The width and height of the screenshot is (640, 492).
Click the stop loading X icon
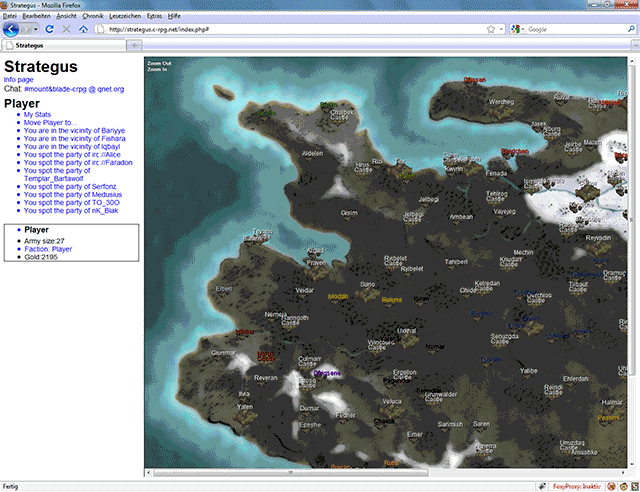tap(67, 29)
